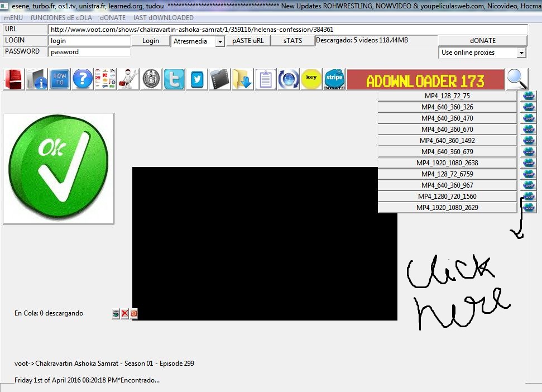Click web icon beside MP4_640_360_326

pos(529,107)
